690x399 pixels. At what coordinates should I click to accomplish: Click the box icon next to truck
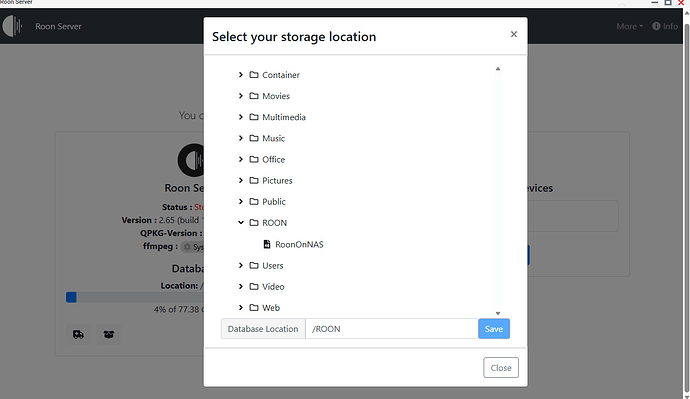[109, 335]
